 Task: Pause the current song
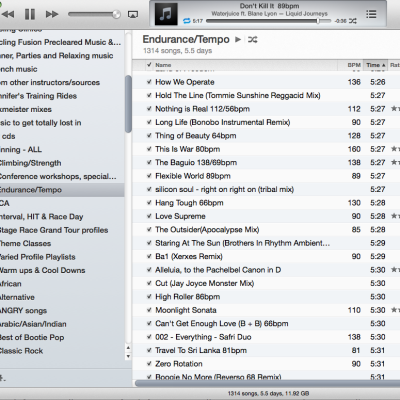(x=30, y=14)
